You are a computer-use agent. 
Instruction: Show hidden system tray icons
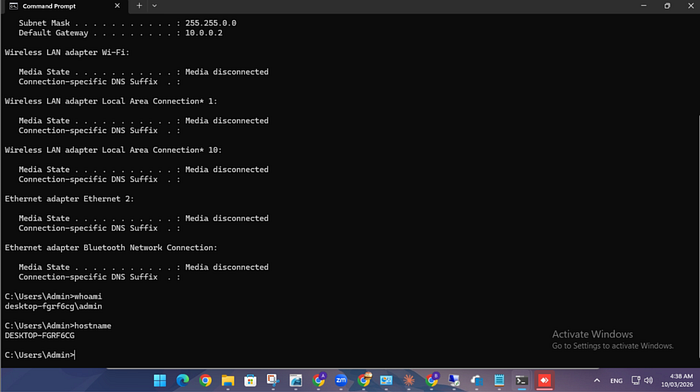coord(597,380)
